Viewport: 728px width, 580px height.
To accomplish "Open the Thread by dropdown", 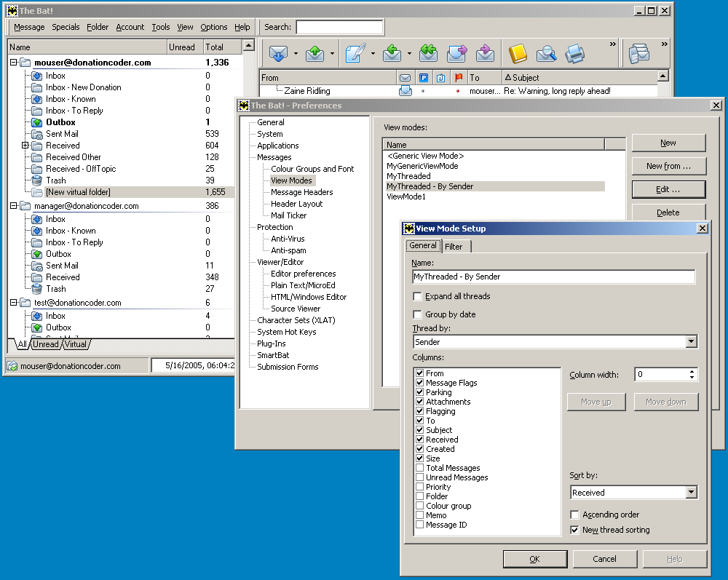I will point(692,342).
